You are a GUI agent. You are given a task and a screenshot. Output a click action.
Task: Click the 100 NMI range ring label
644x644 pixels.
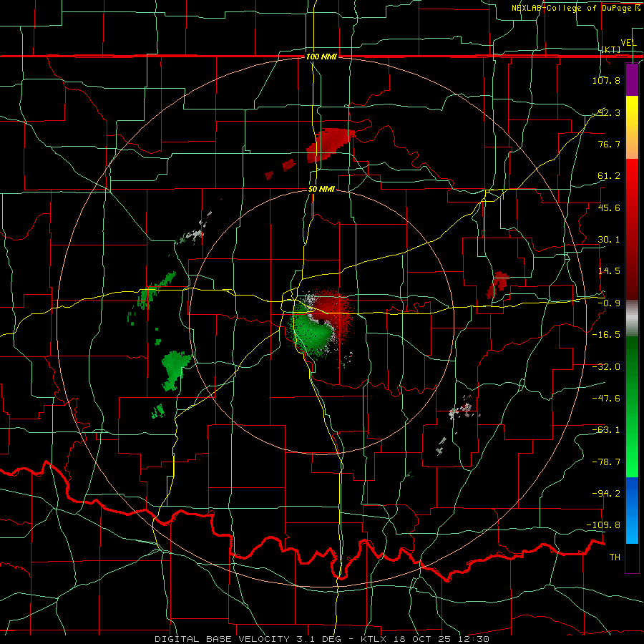point(321,57)
